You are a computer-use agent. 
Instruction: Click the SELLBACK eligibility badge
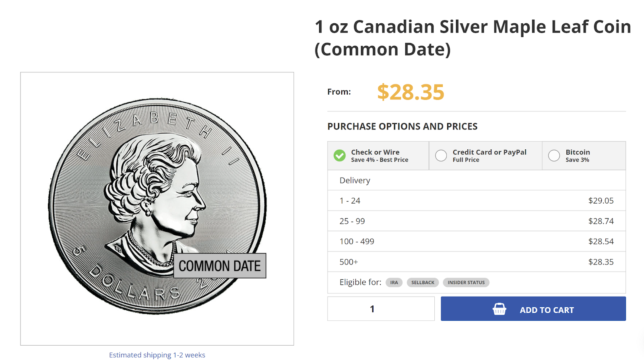click(423, 283)
